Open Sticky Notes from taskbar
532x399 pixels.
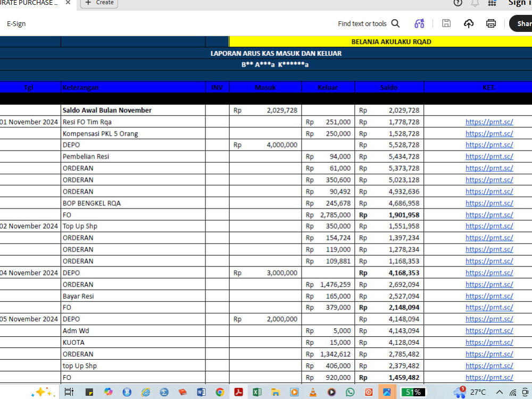89,392
